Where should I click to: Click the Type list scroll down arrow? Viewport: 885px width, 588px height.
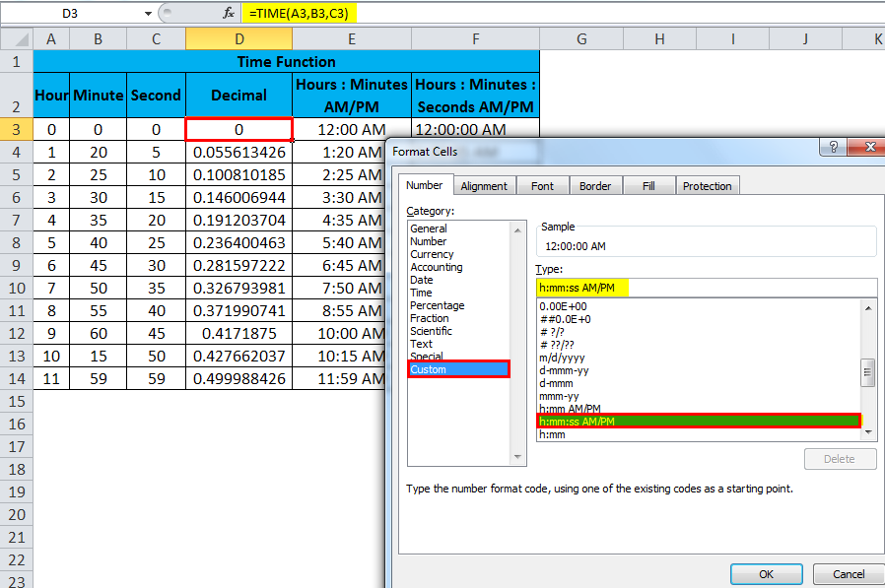[868, 430]
